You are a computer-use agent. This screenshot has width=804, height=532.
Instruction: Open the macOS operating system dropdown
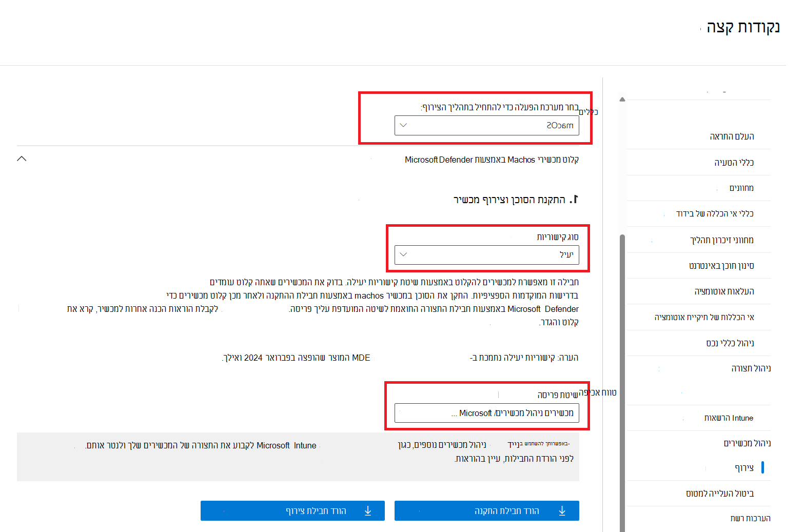coord(486,125)
